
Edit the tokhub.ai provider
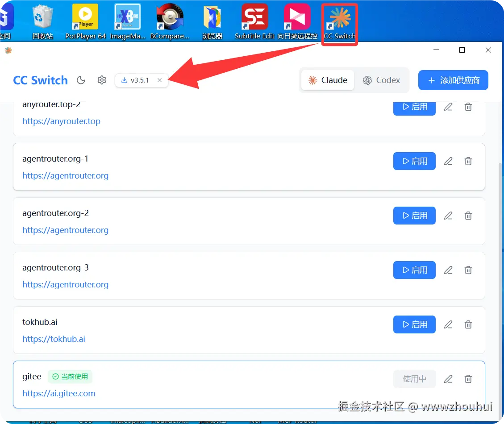click(x=448, y=324)
